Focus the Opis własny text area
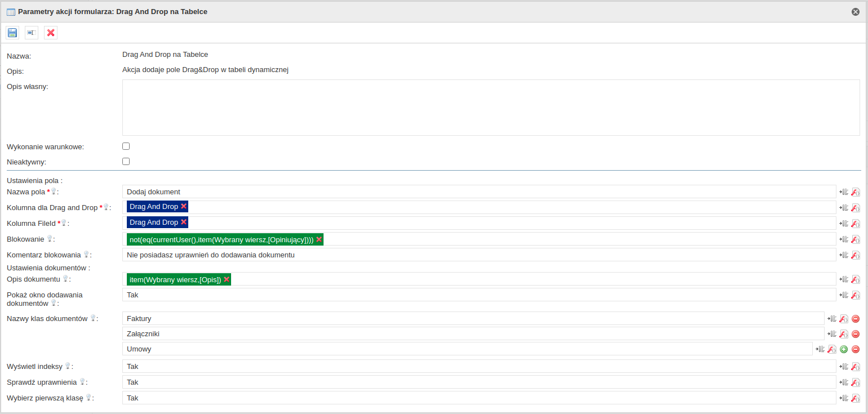The height and width of the screenshot is (414, 868). (491, 108)
